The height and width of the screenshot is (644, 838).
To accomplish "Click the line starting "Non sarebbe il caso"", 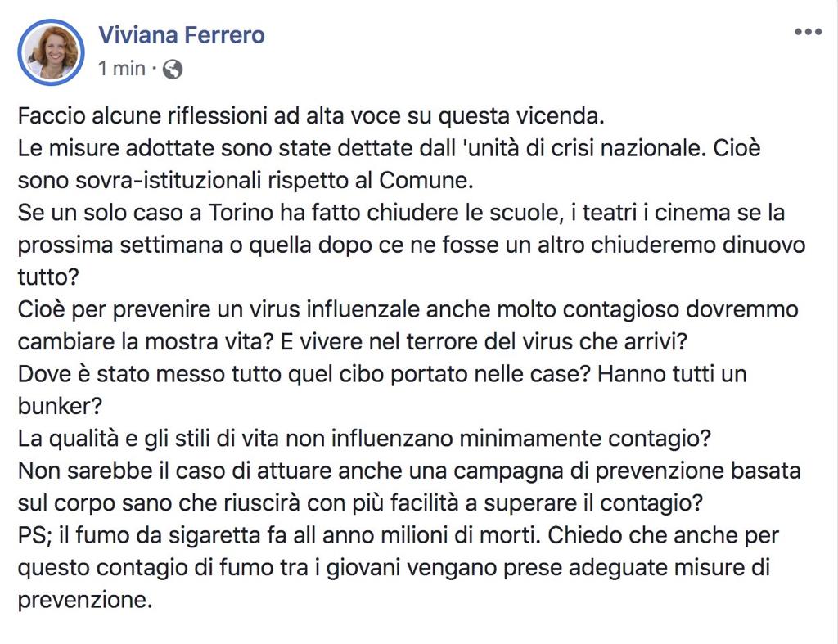I will click(409, 471).
